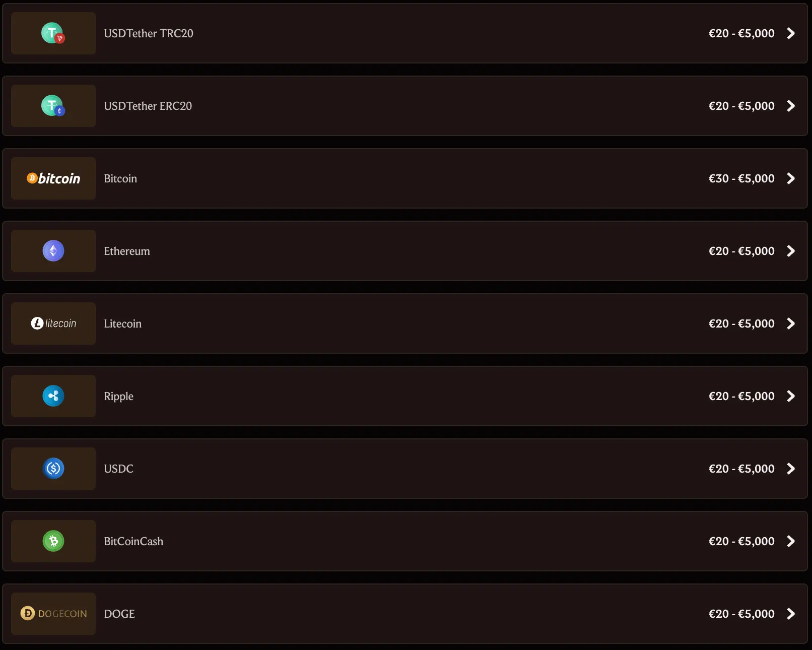The width and height of the screenshot is (812, 650).
Task: Choose the BitCoinCash method label
Action: coord(133,541)
